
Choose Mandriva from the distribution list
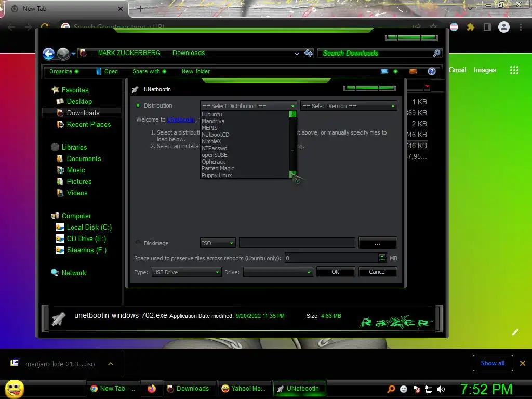point(245,121)
